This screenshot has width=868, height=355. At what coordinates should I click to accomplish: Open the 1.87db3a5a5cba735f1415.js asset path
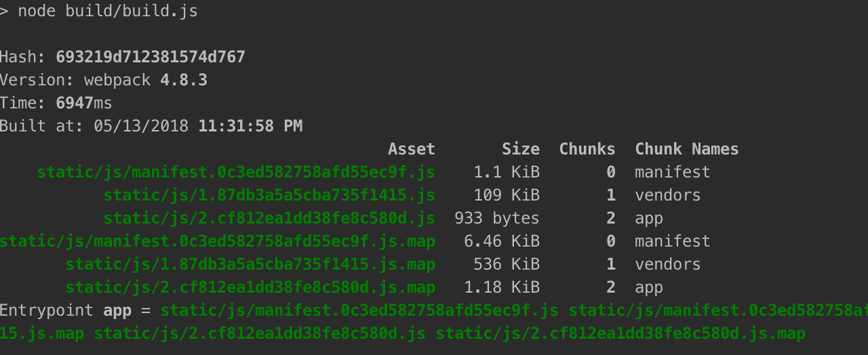point(269,195)
